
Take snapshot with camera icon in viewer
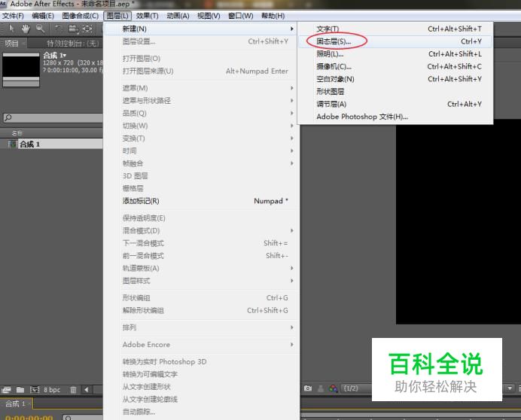[x=308, y=388]
